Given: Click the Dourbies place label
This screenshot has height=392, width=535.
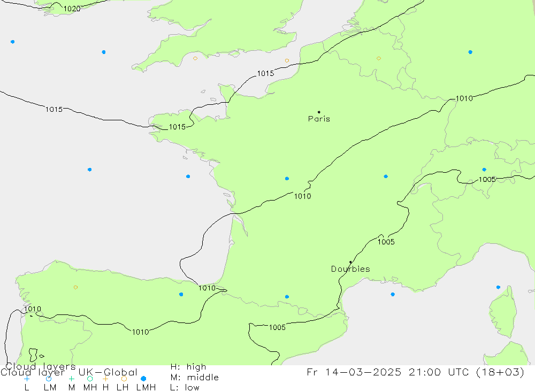Looking at the screenshot, I should click(x=350, y=269).
